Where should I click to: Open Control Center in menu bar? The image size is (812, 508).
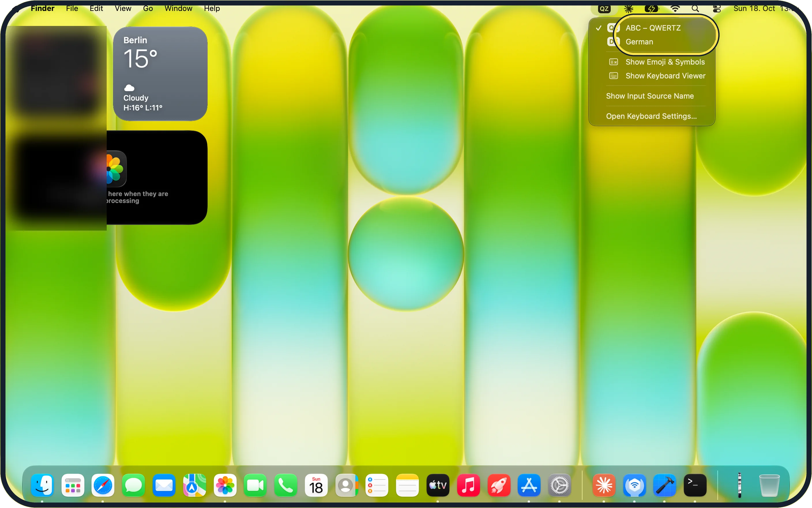pos(716,9)
